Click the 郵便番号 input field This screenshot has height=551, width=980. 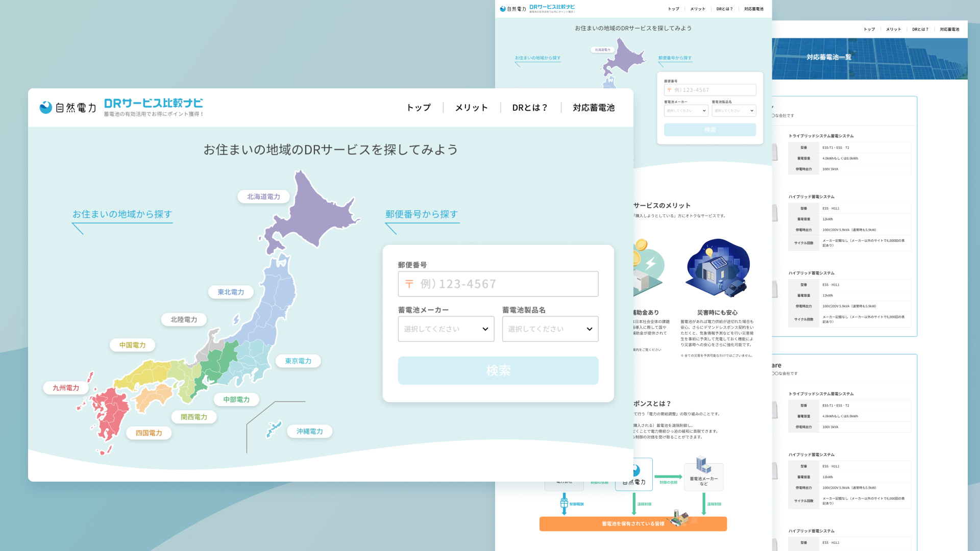[498, 284]
